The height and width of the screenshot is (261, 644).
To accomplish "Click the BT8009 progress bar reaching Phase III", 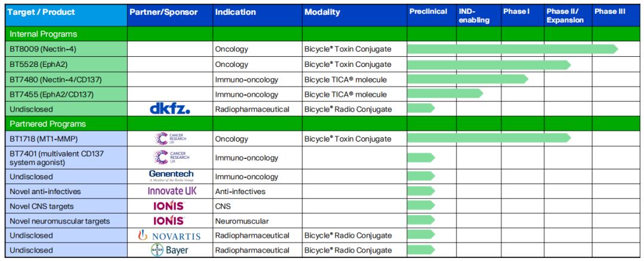I will [x=512, y=49].
